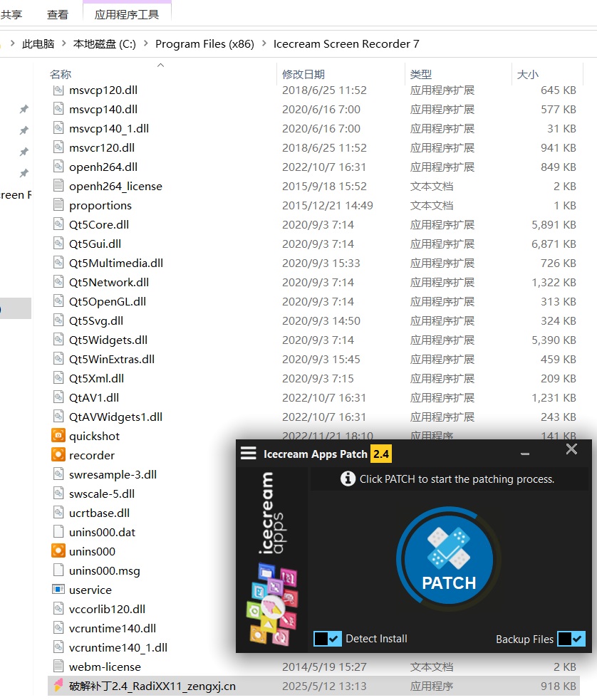Select the openh264.dll file icon
597x700 pixels.
[58, 166]
